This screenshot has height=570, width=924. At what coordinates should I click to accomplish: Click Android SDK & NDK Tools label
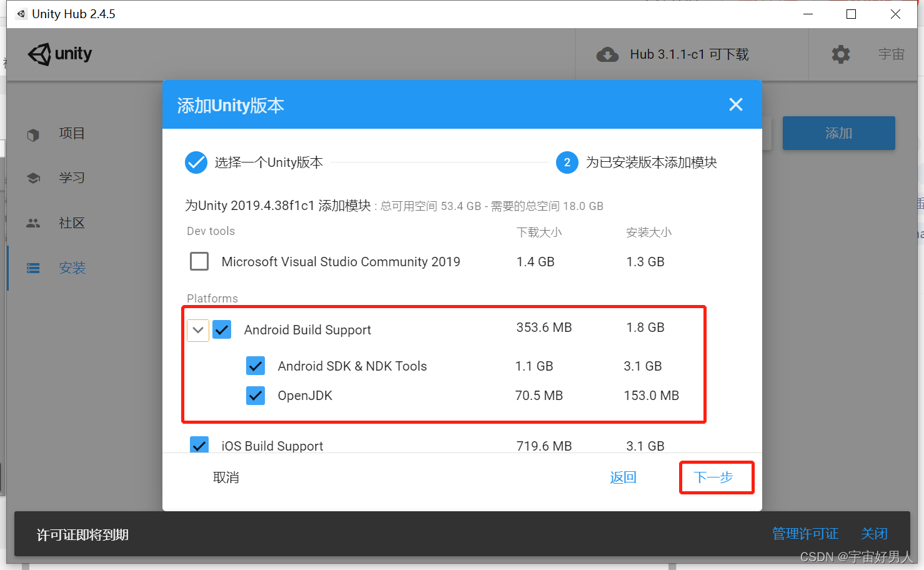[352, 366]
